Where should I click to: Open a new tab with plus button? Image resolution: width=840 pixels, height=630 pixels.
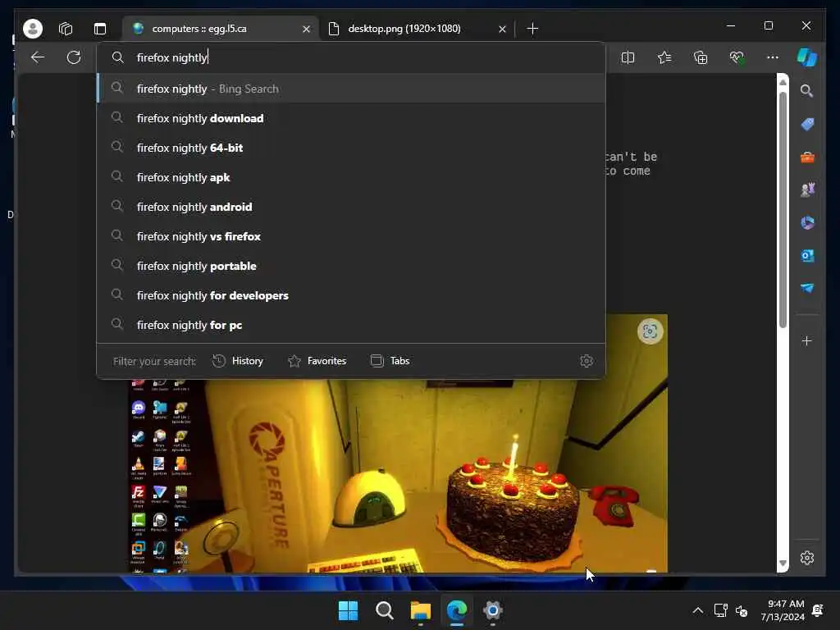[x=532, y=29]
